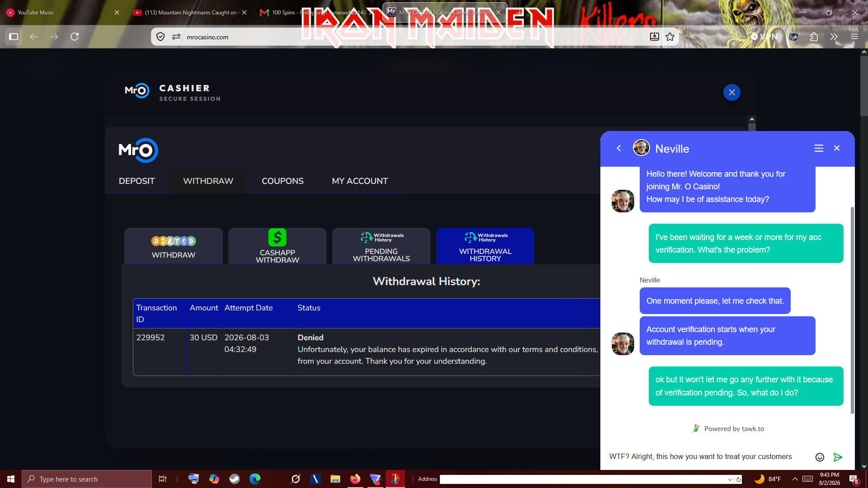
Task: Click the Windows taskbar search box
Action: [87, 479]
